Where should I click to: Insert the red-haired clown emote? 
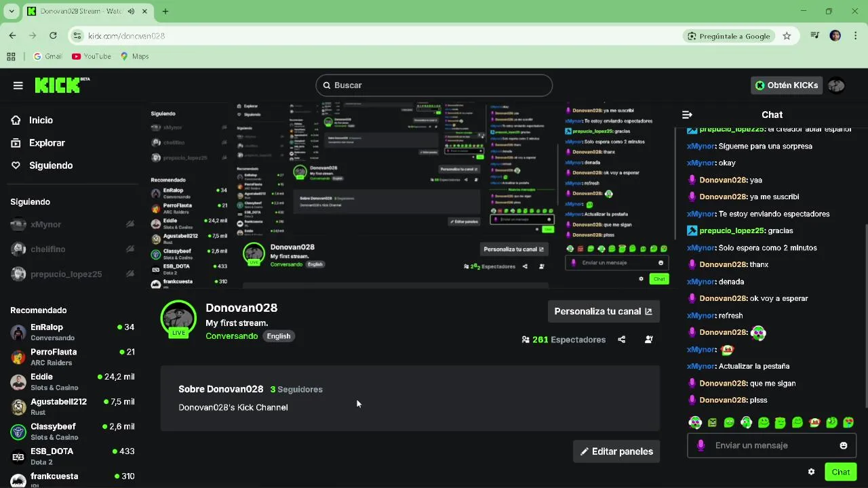pyautogui.click(x=814, y=422)
